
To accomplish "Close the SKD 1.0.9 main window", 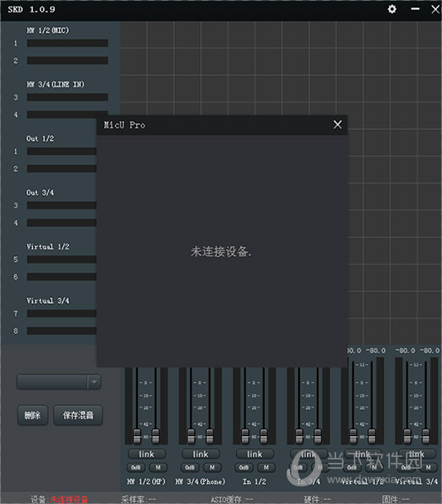I will coord(435,9).
